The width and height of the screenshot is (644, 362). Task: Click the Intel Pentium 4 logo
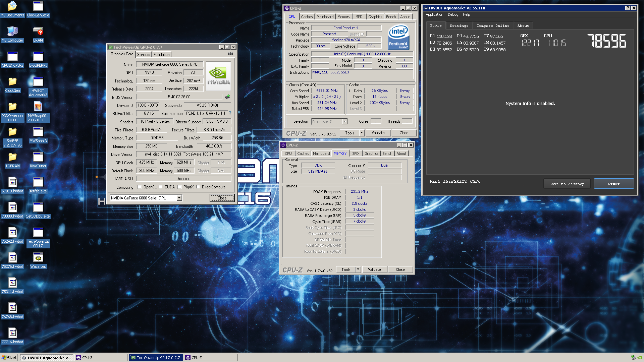(x=398, y=37)
